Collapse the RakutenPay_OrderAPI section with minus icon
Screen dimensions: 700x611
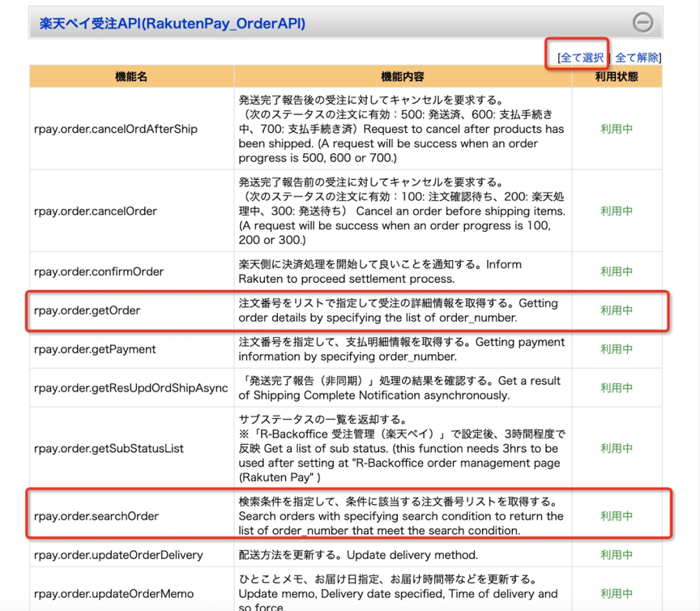click(642, 23)
